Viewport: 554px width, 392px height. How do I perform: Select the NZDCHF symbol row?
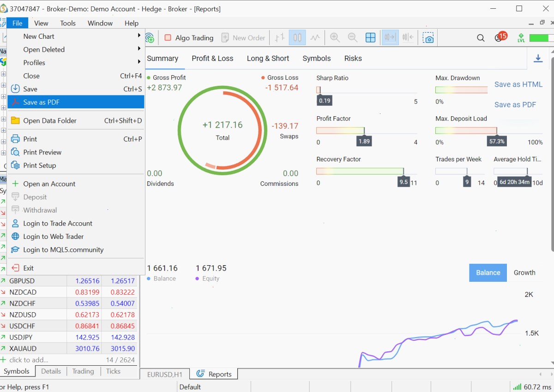tap(69, 303)
